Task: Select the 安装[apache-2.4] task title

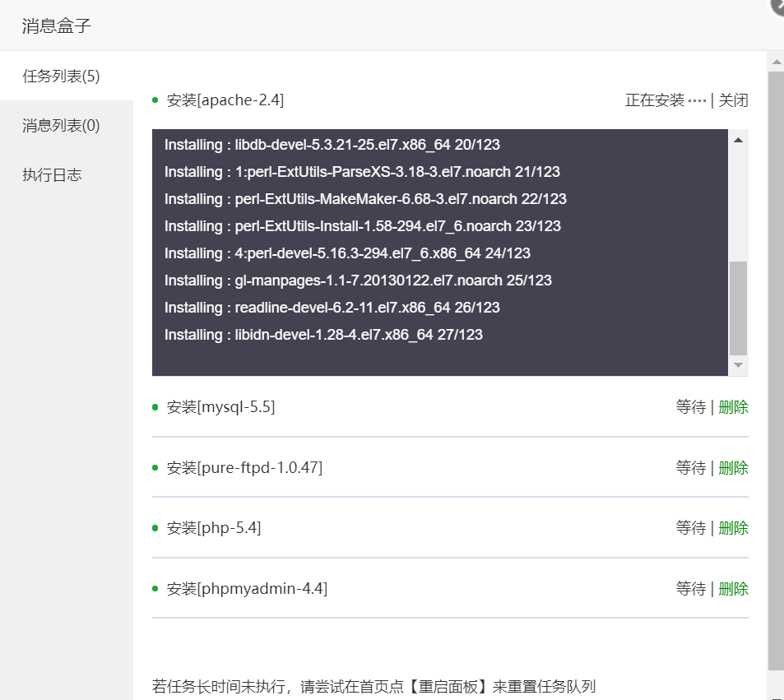Action: click(x=225, y=100)
